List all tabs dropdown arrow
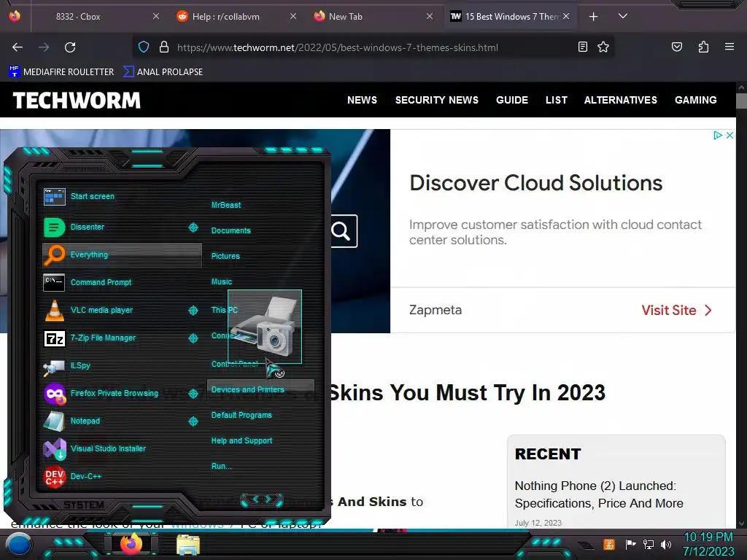The image size is (747, 560). tap(623, 16)
